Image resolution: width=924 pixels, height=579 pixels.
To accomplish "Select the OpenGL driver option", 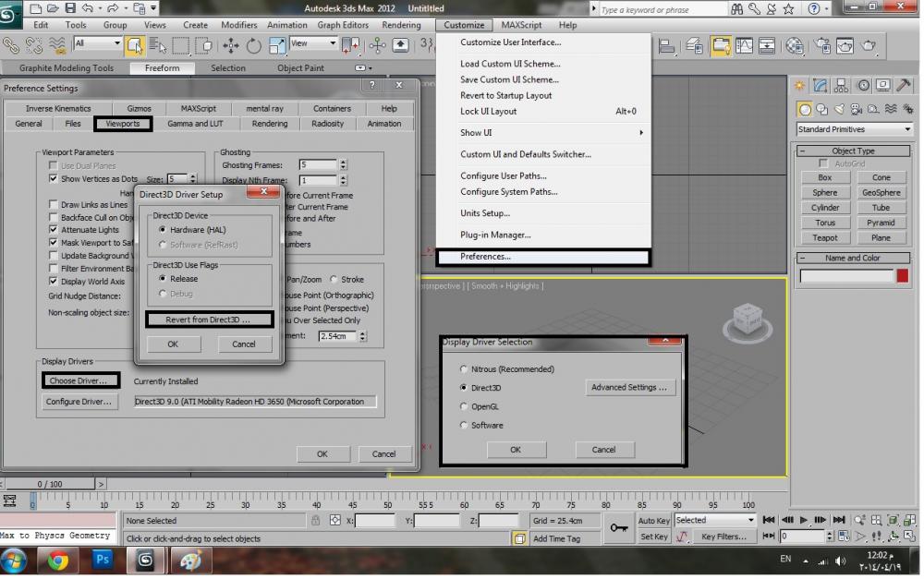I will point(464,406).
